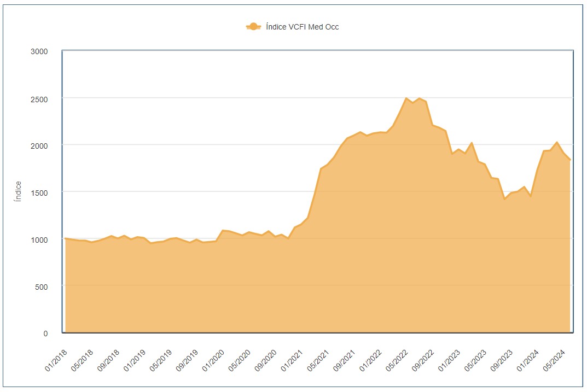Viewport: 587px width, 392px height.
Task: Click the vertical Índice axis title
Action: [x=18, y=191]
